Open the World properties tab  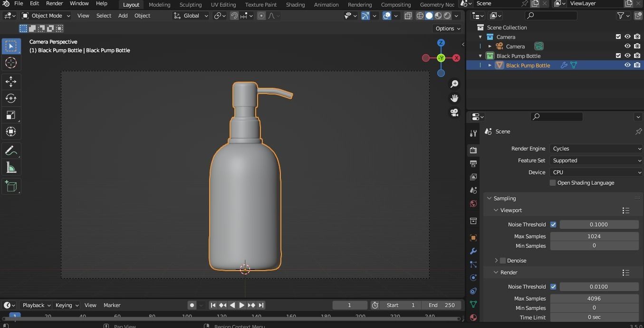tap(473, 204)
